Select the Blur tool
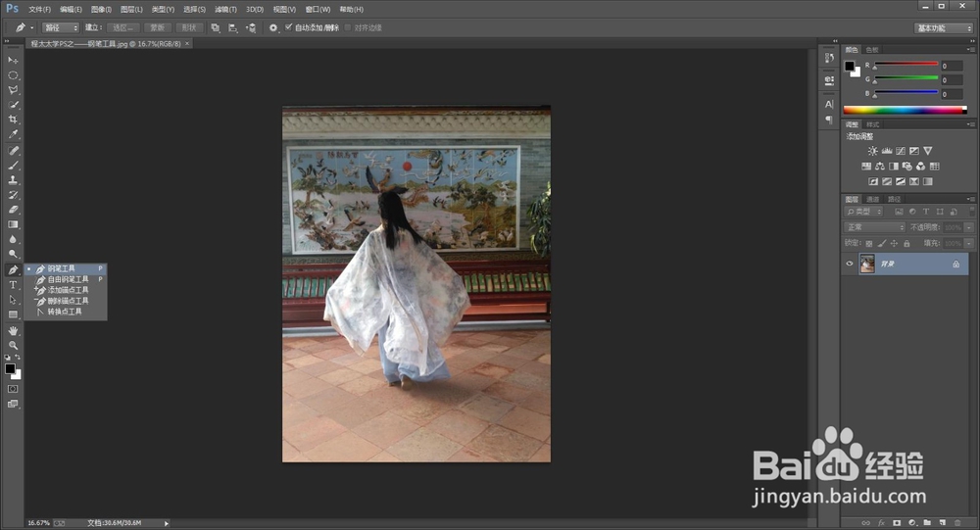Viewport: 980px width, 530px height. [x=13, y=239]
